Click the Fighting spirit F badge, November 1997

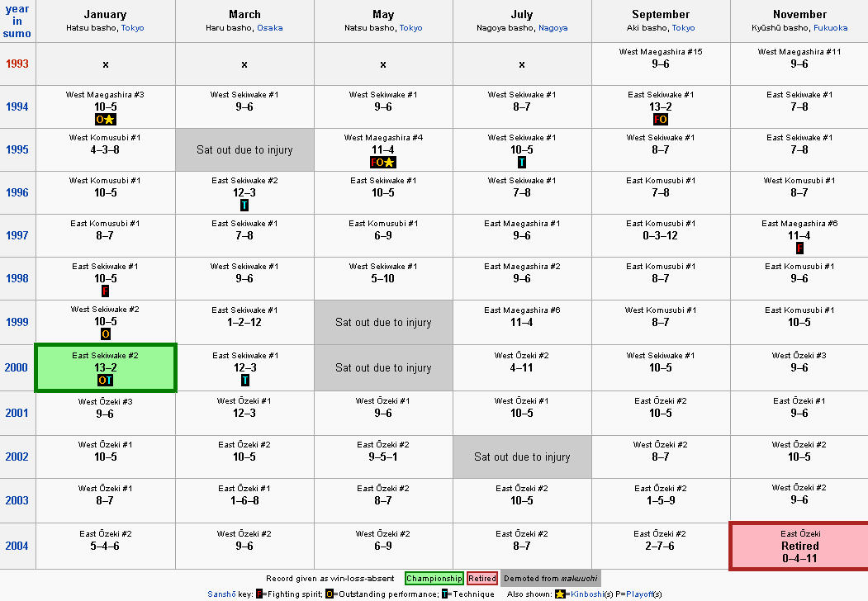coord(799,248)
